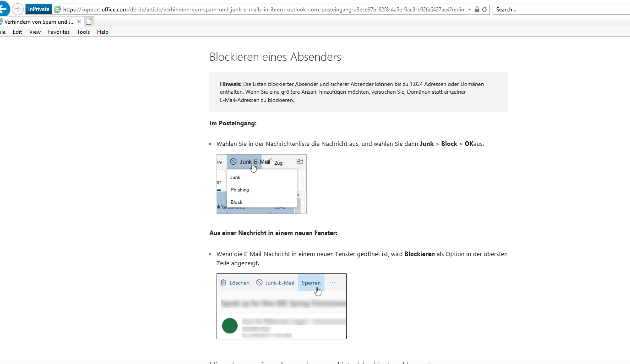Open the Help menu

pos(103,32)
